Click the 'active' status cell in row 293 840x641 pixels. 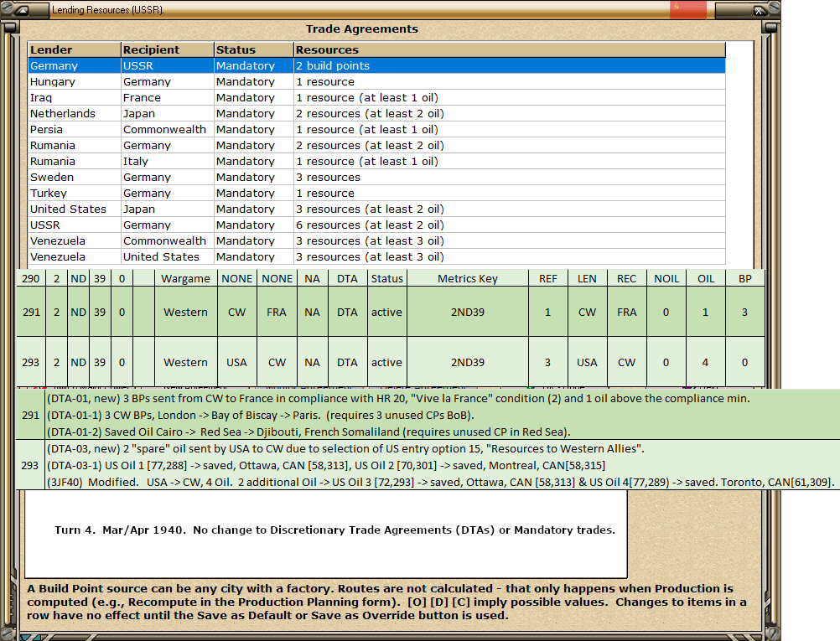tap(386, 363)
